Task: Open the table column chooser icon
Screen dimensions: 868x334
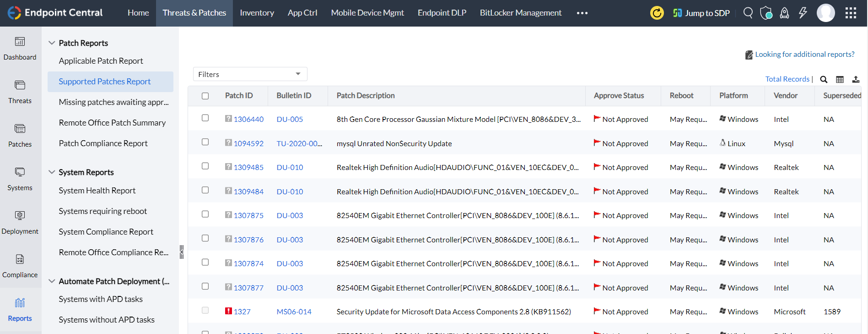Action: click(x=840, y=79)
